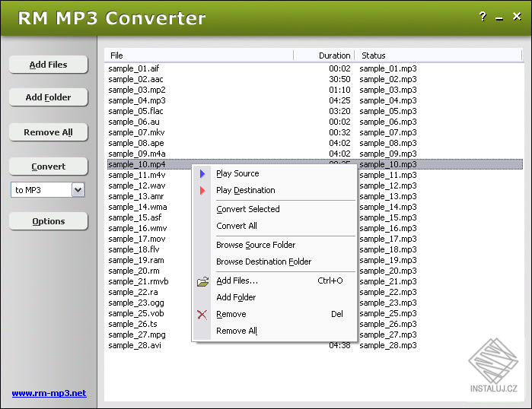Viewport: 532px width, 409px height.
Task: Start conversion with the Convert button
Action: [x=49, y=166]
